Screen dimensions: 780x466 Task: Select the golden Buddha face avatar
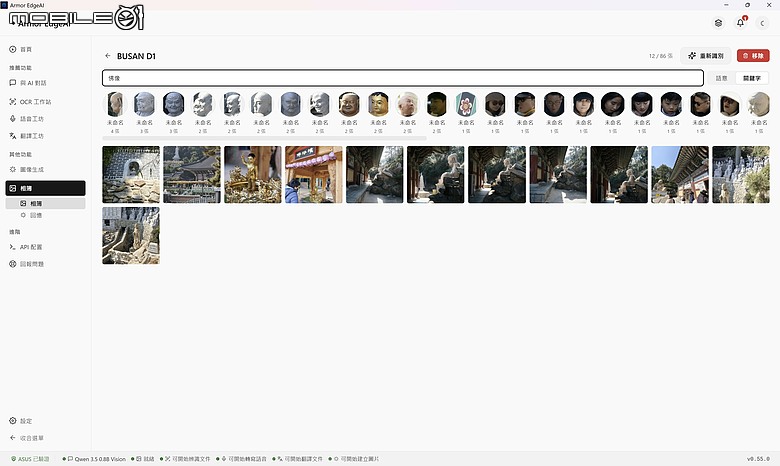(378, 104)
